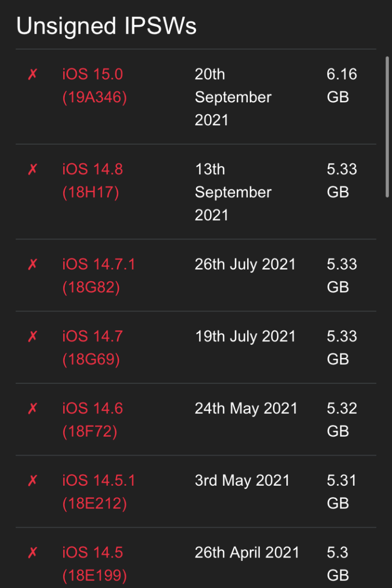
Task: Click the 24th May 2021 release date
Action: pyautogui.click(x=246, y=409)
